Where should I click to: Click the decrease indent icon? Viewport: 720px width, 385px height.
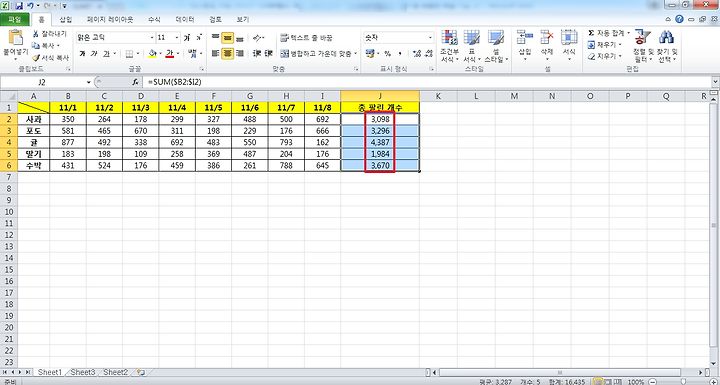point(257,54)
